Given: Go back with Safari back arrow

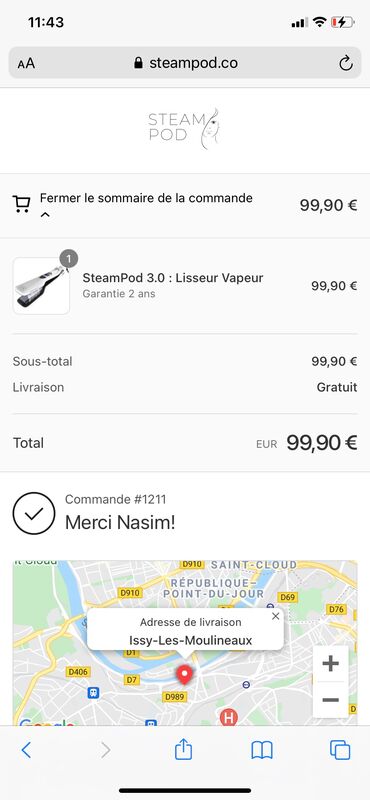Looking at the screenshot, I should click(27, 749).
